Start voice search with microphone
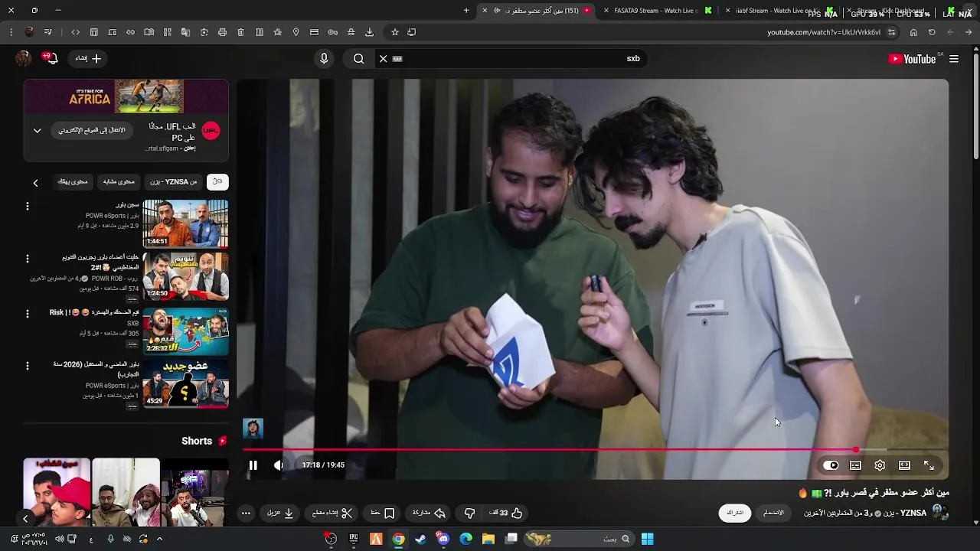Viewport: 980px width, 551px height. pos(324,59)
